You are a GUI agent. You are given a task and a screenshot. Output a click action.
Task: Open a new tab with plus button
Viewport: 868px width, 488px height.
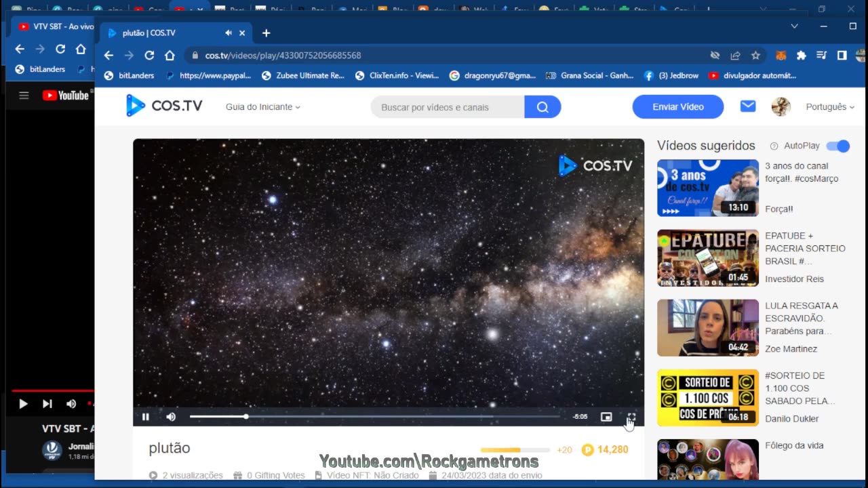[x=266, y=33]
